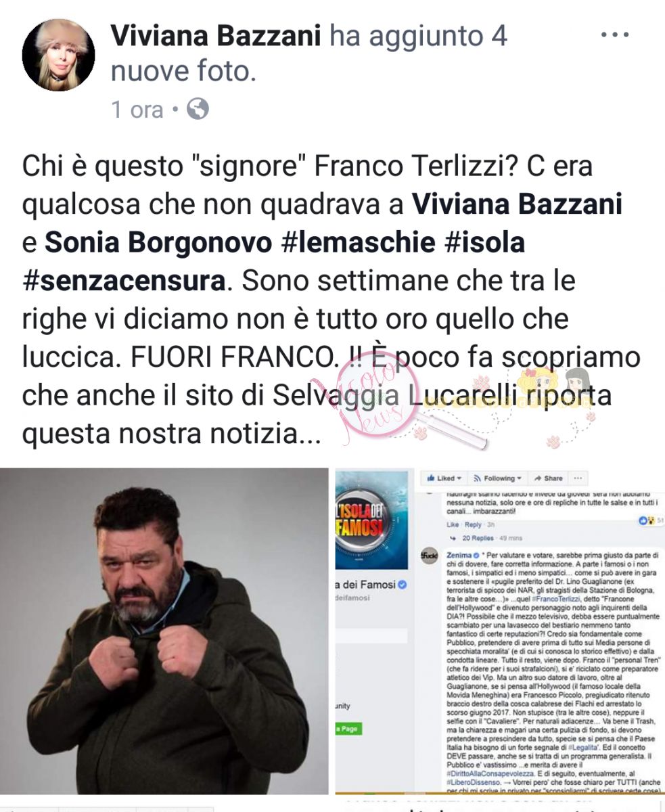Click the Share button on the page
This screenshot has width=665, height=812.
[549, 478]
